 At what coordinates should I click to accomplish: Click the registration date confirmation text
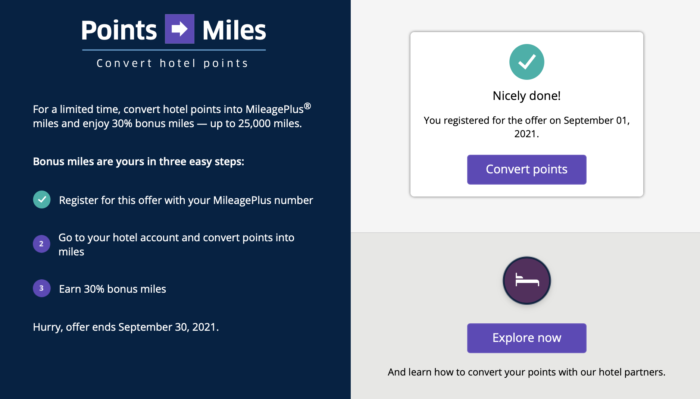tap(526, 127)
